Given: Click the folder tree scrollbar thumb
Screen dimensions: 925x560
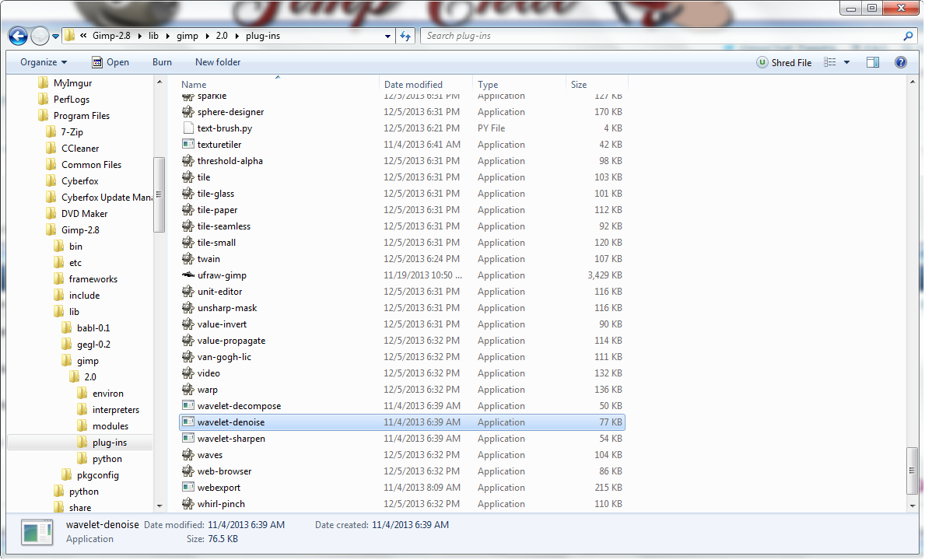Looking at the screenshot, I should (159, 194).
